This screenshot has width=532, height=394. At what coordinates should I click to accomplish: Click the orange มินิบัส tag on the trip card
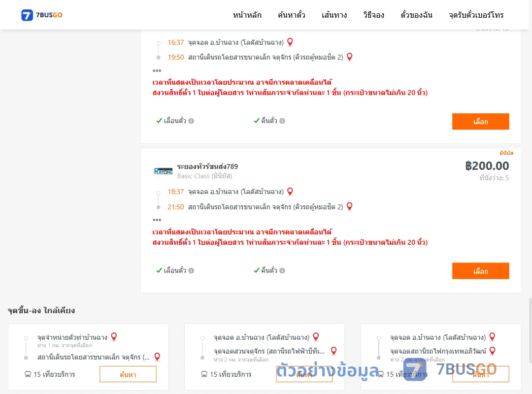click(506, 153)
